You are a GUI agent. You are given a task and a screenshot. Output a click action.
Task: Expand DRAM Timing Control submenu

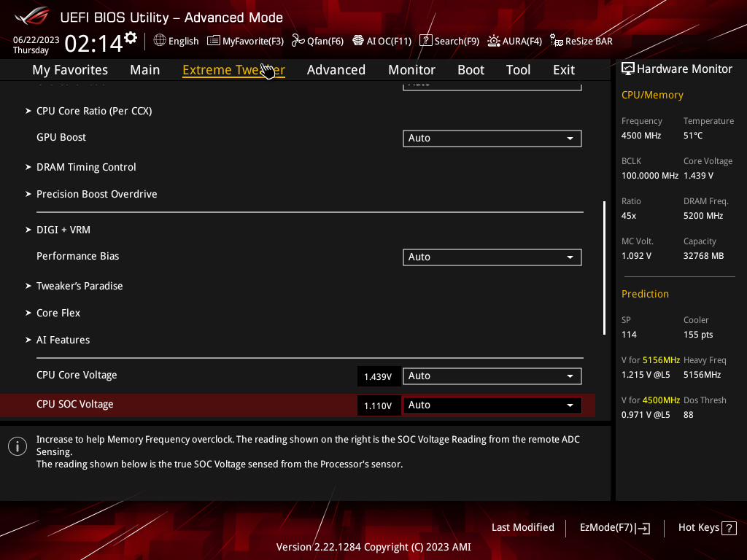pos(86,167)
